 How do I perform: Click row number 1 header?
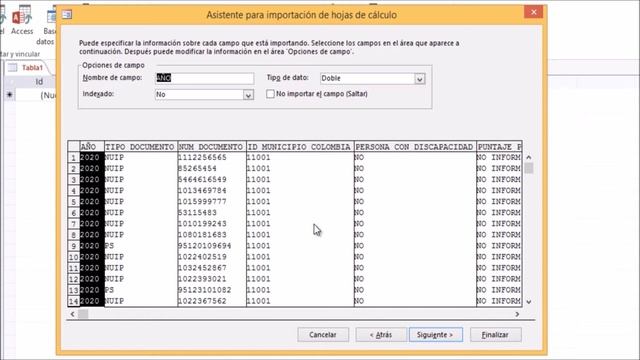[73, 158]
